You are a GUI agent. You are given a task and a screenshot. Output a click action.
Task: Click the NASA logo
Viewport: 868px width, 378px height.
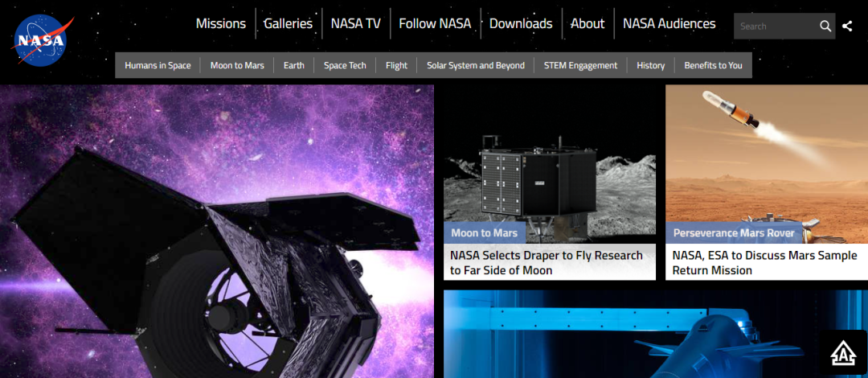click(42, 39)
